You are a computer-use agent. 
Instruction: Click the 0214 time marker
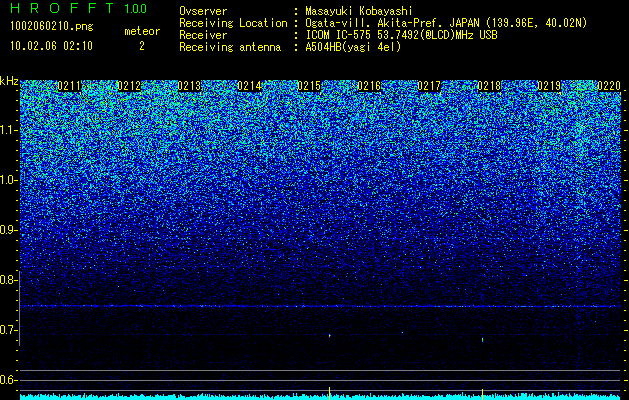249,86
